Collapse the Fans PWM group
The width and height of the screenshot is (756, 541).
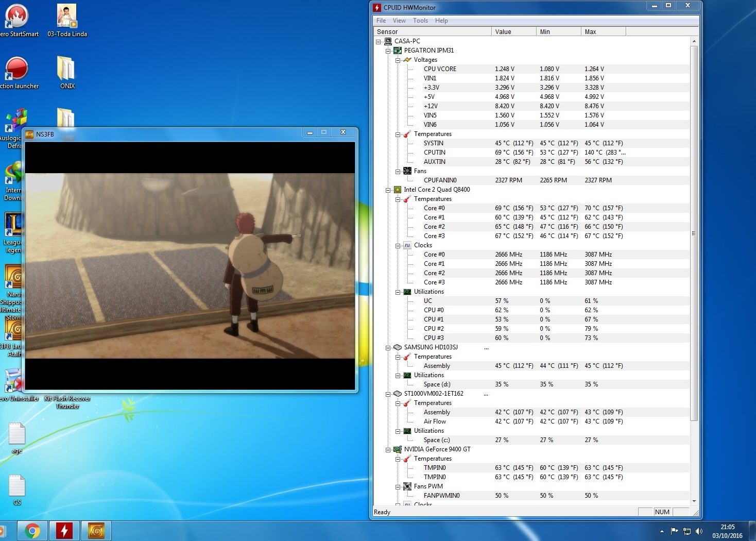point(398,487)
